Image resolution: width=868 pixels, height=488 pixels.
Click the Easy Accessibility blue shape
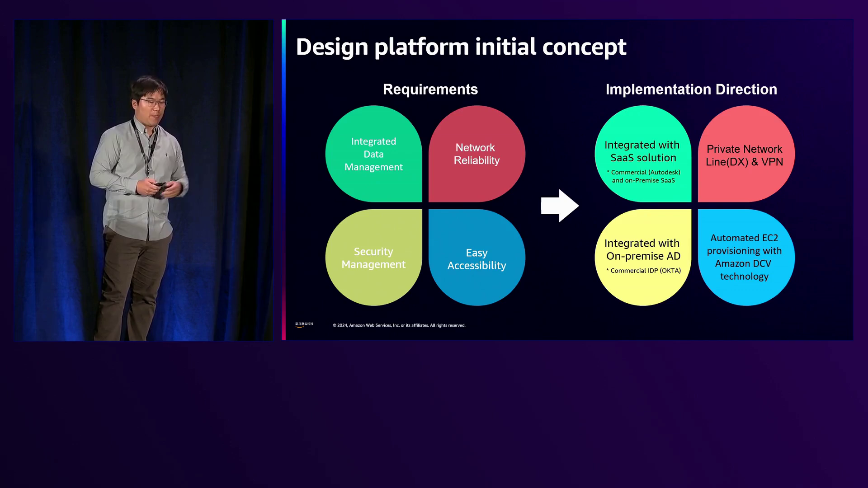click(476, 258)
